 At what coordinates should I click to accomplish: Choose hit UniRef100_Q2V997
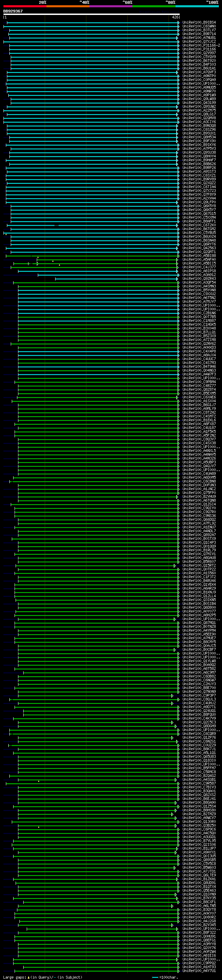(x=199, y=53)
